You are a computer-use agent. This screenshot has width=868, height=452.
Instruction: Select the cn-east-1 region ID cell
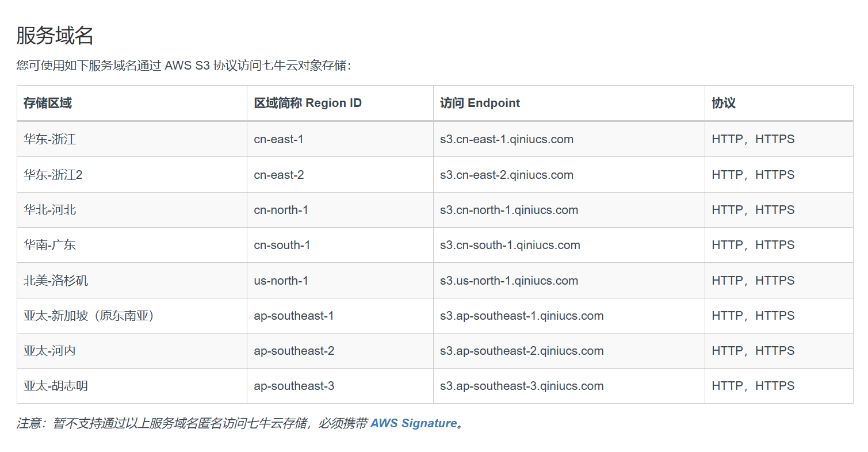[278, 139]
